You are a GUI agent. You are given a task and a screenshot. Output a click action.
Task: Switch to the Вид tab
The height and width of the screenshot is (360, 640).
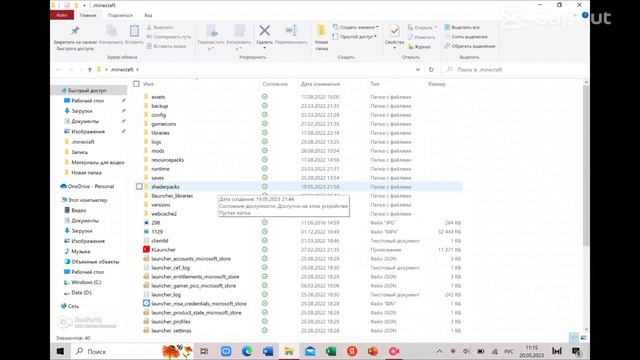148,15
